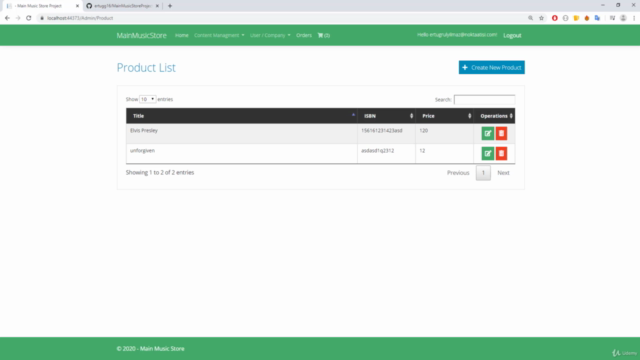This screenshot has width=640, height=360.
Task: Go to the Previous page
Action: click(458, 173)
